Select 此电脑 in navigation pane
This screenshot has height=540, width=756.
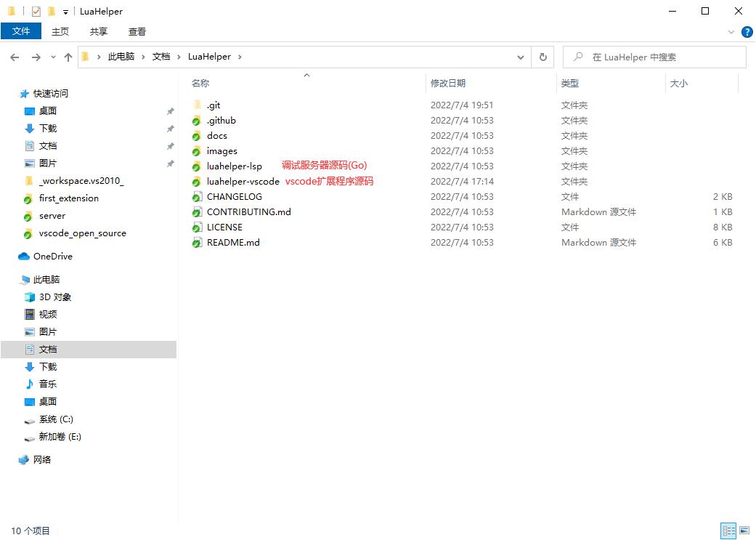click(46, 279)
